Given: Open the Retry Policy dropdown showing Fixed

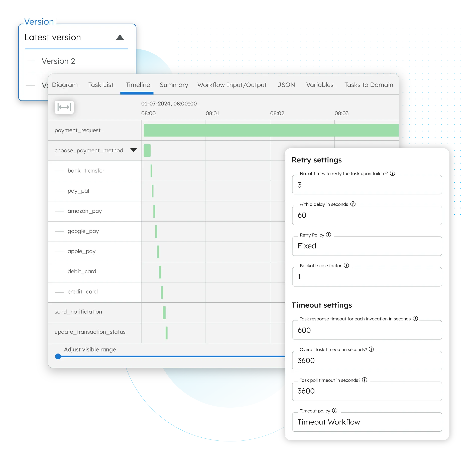Looking at the screenshot, I should pyautogui.click(x=367, y=246).
